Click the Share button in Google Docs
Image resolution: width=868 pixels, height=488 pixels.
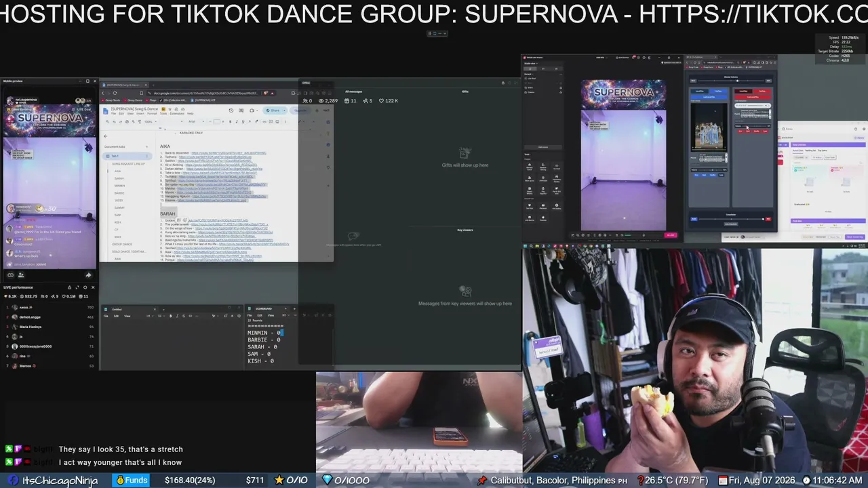coord(273,110)
